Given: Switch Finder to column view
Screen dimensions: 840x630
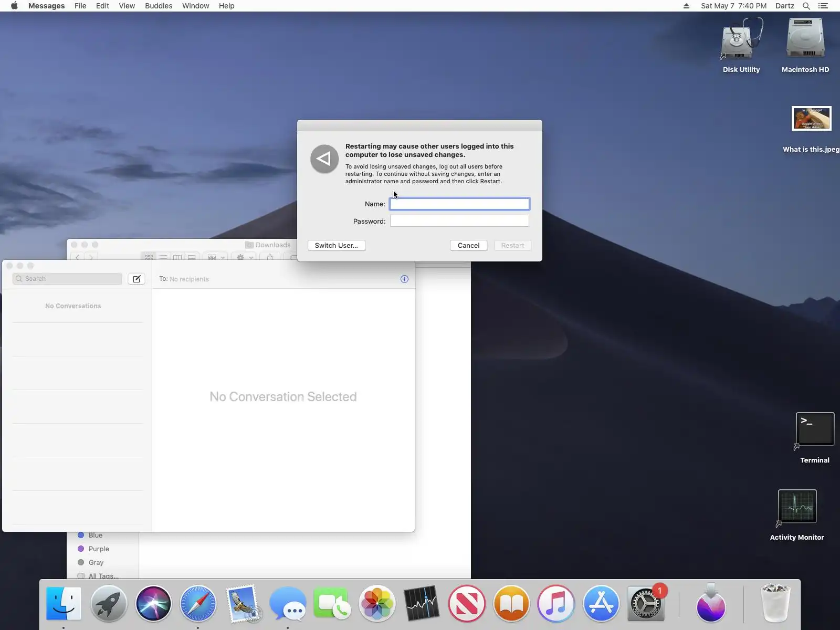Looking at the screenshot, I should [x=177, y=257].
